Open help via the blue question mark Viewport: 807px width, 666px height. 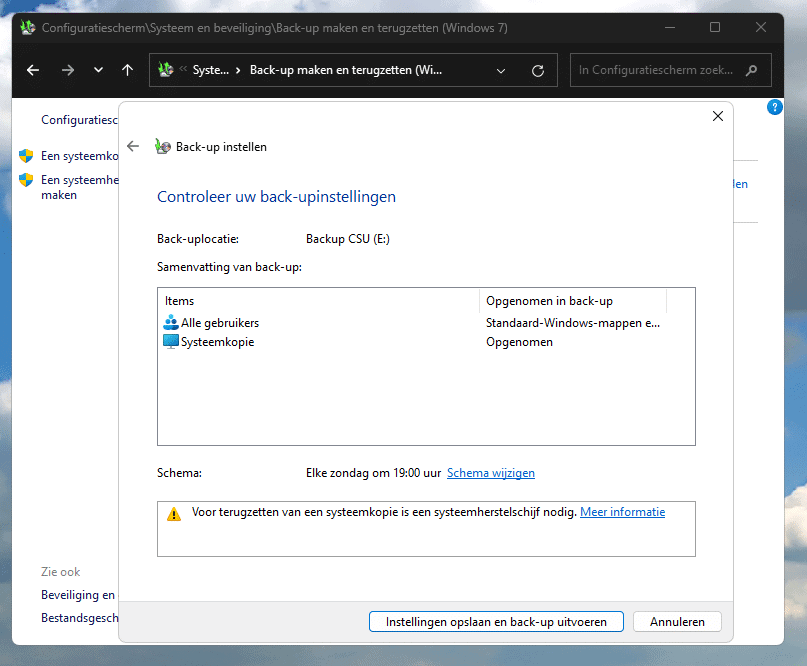click(x=774, y=107)
